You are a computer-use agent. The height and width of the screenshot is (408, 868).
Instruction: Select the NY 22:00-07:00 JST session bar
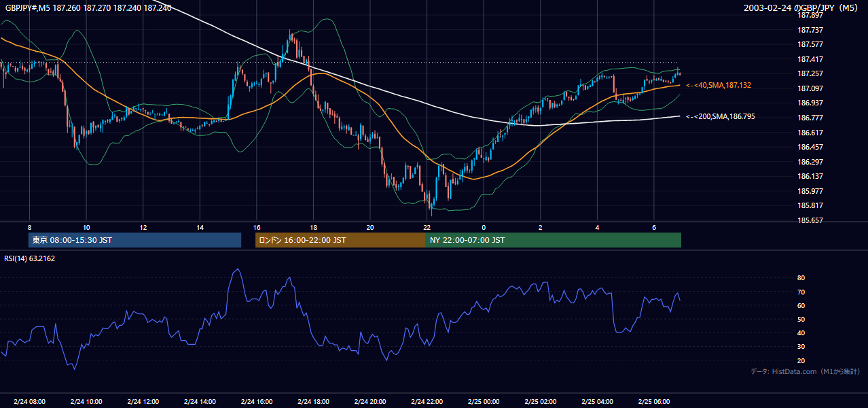pos(554,240)
